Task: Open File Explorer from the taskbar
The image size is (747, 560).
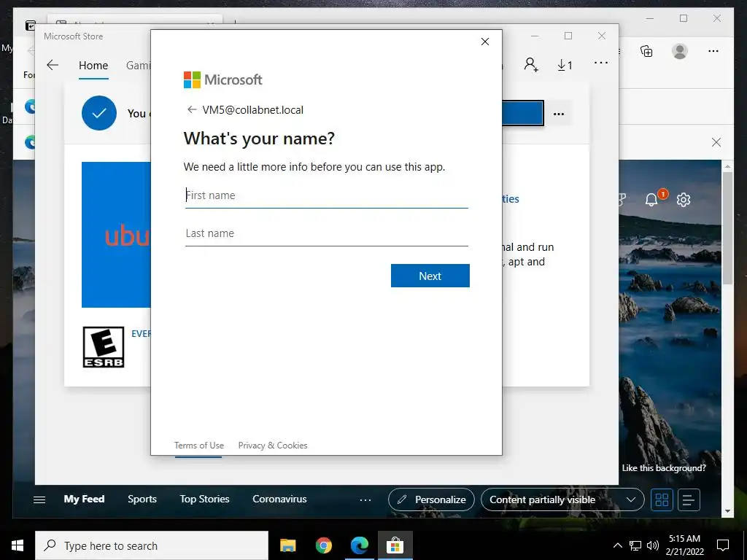Action: click(287, 545)
